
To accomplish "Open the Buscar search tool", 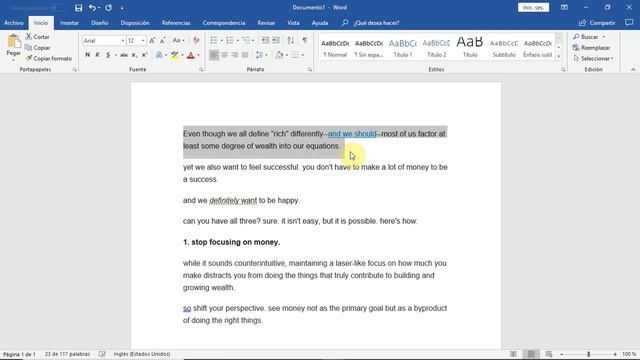I will tap(586, 37).
